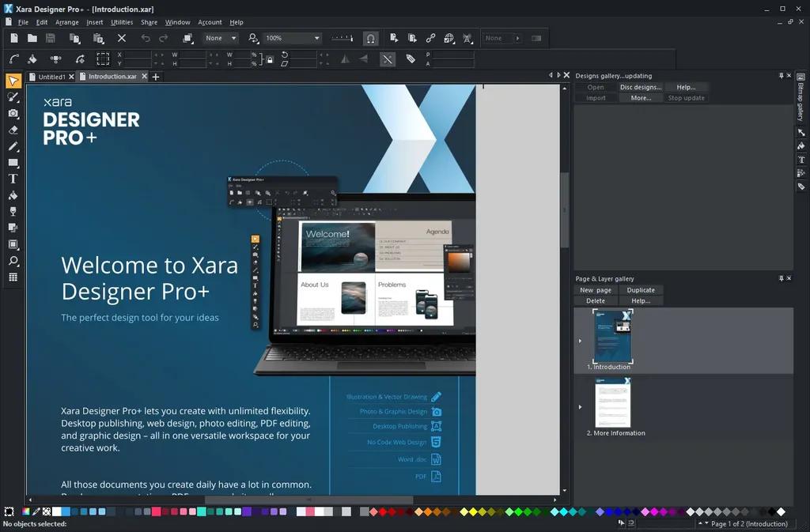Click the previous document tab arrow
810x532 pixels.
[551, 75]
